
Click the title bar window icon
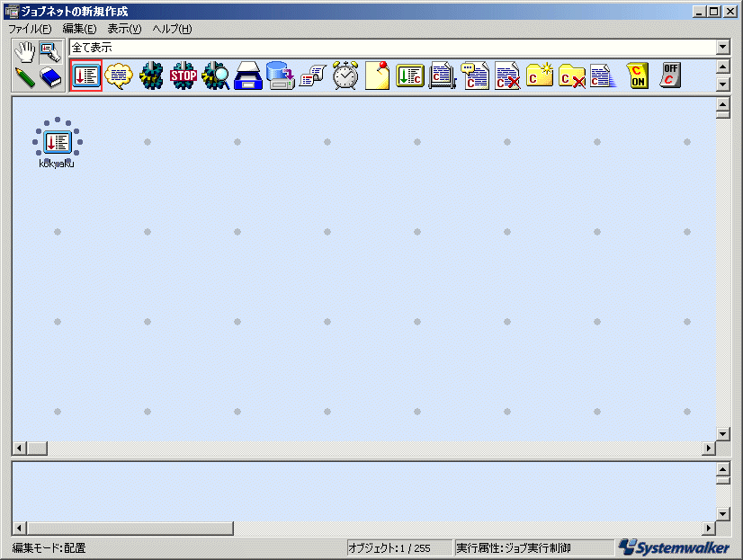coord(12,11)
